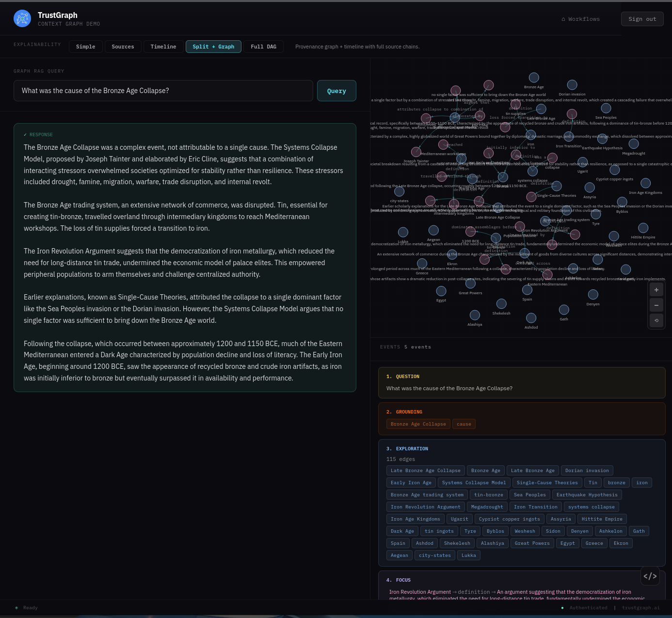Open the Workflows link
Viewport: 672px width, 618px height.
coord(580,19)
